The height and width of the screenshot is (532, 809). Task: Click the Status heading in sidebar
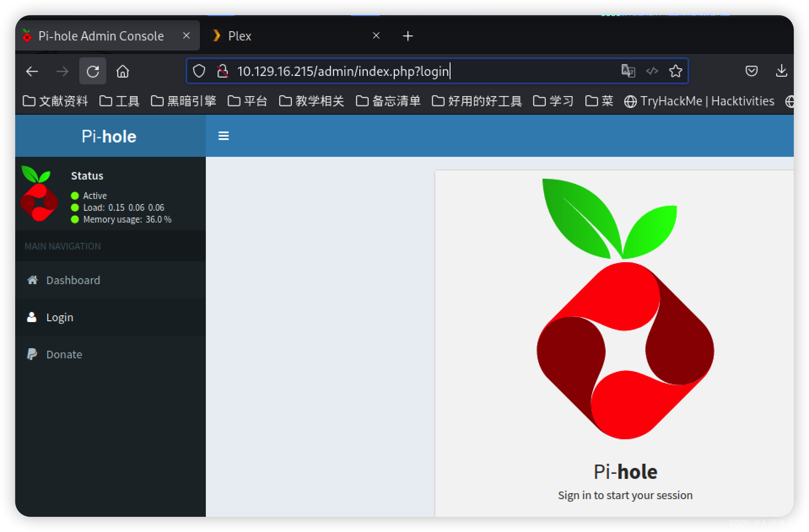(87, 176)
